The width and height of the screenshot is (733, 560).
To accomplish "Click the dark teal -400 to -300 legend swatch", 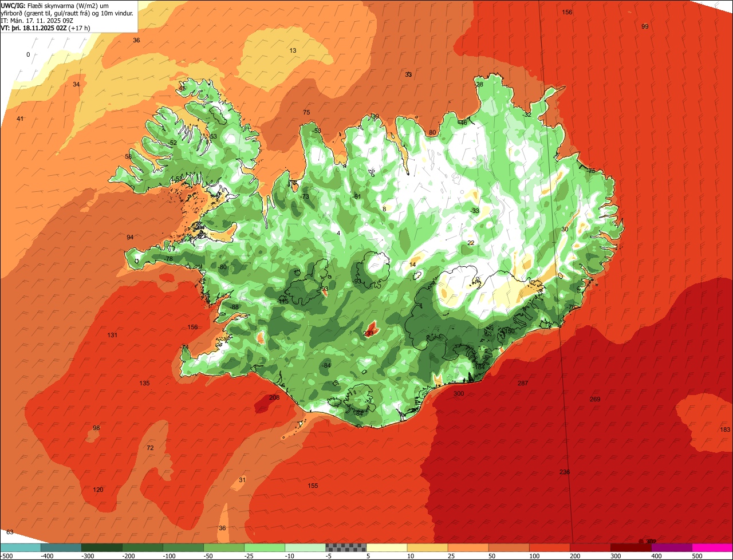I will [61, 547].
